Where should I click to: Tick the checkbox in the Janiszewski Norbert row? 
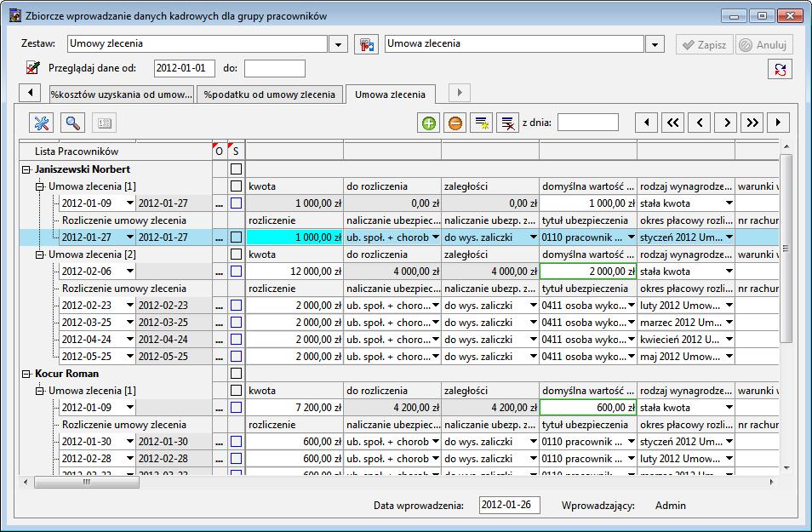pos(236,169)
